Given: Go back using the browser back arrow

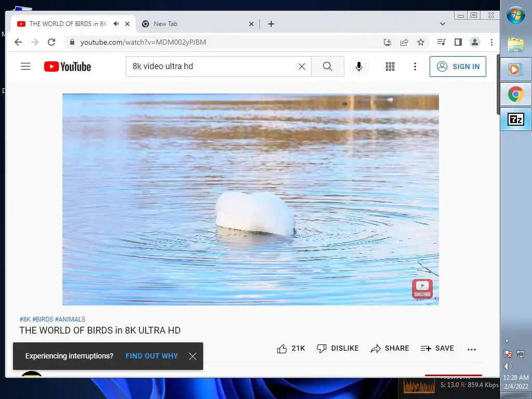Looking at the screenshot, I should click(x=18, y=42).
